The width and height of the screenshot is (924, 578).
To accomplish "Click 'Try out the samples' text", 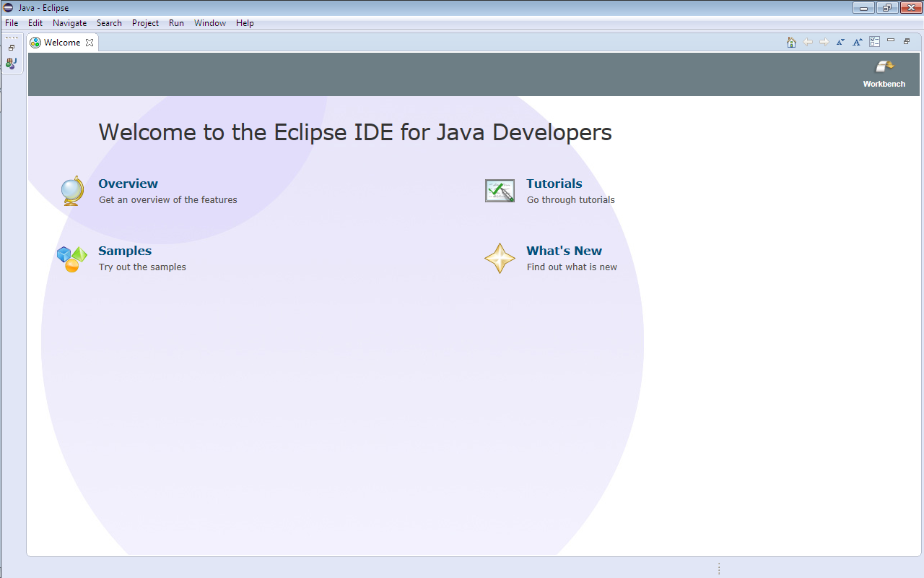I will point(142,267).
